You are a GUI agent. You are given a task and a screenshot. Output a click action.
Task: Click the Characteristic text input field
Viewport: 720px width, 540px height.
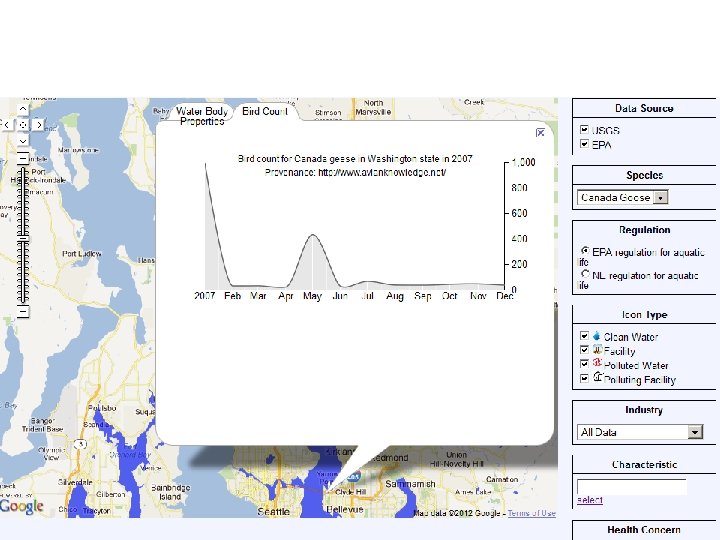point(632,487)
